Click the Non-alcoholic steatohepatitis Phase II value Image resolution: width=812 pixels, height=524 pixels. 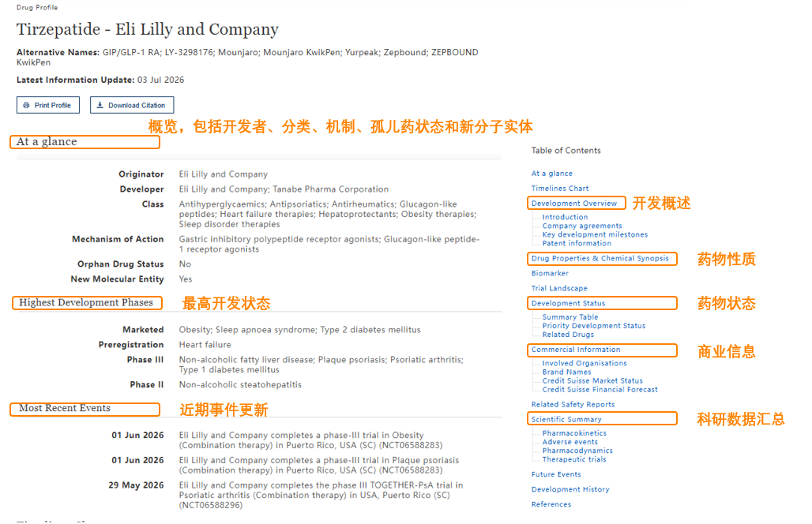[240, 385]
